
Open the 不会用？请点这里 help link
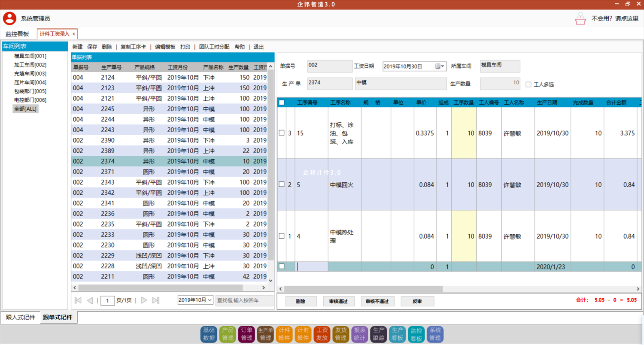pos(615,18)
